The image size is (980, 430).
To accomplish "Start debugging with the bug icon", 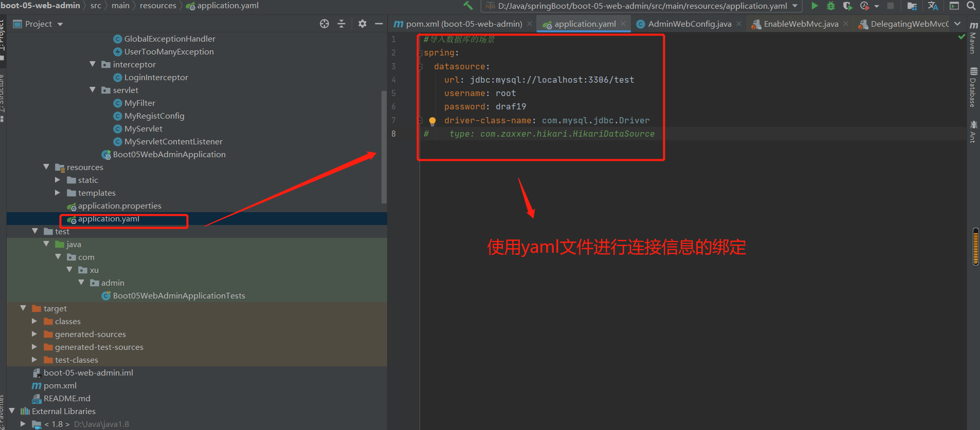I will pos(830,6).
